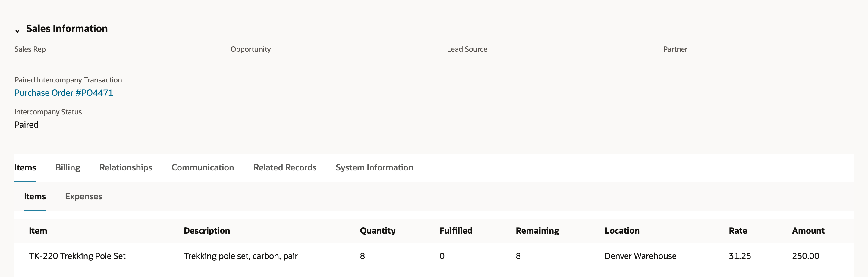868x277 pixels.
Task: Click the Item column header
Action: tap(38, 231)
